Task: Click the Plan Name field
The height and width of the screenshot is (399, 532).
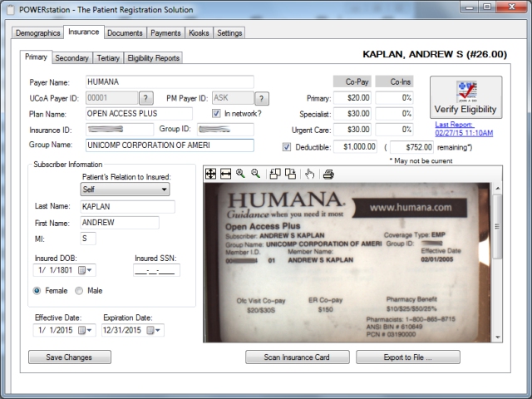Action: pos(139,114)
